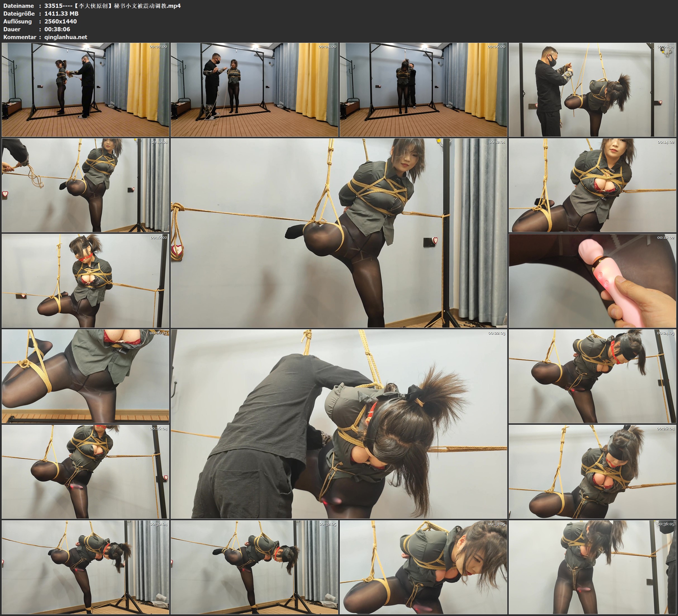Screen dimensions: 678x616
Task: Select the frame marked 00:04:00
Action: coord(254,89)
